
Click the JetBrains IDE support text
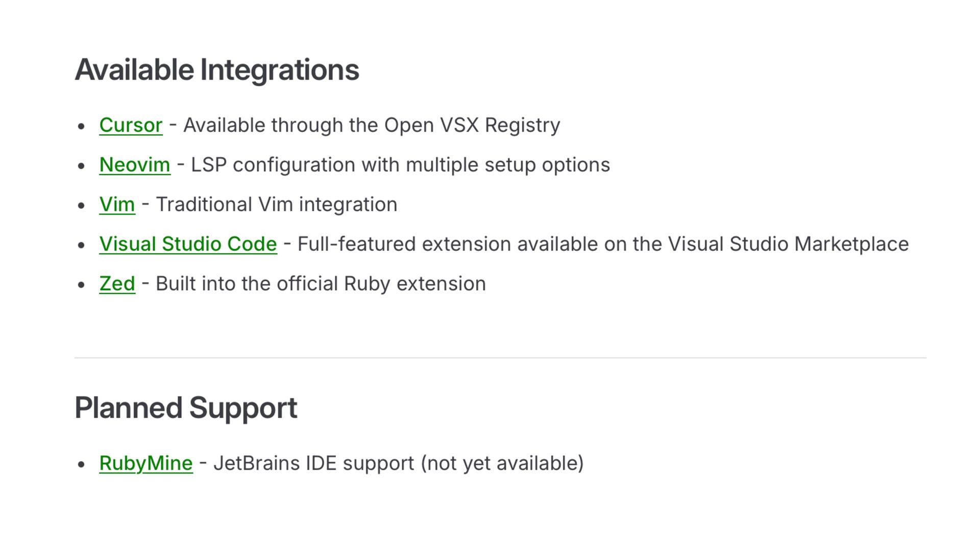[398, 463]
